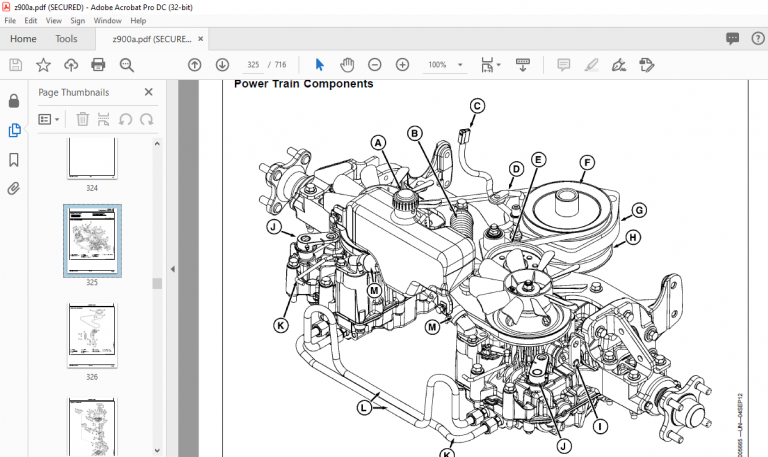Click the Save file icon
Image resolution: width=768 pixels, height=457 pixels.
[16, 65]
